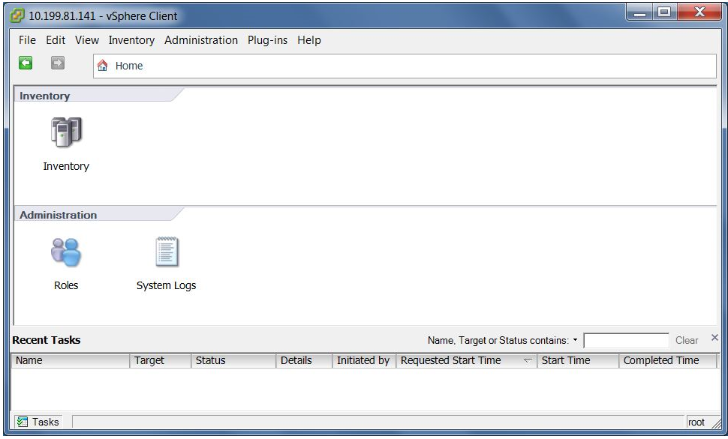Screen dimensions: 728x439
Task: Expand the filter field dropdown arrow
Action: (575, 340)
